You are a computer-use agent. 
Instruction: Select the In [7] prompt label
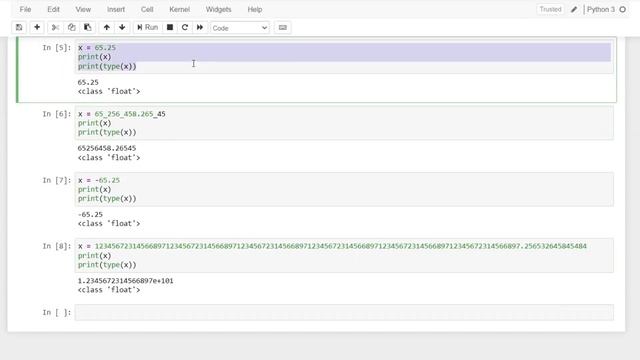point(57,180)
